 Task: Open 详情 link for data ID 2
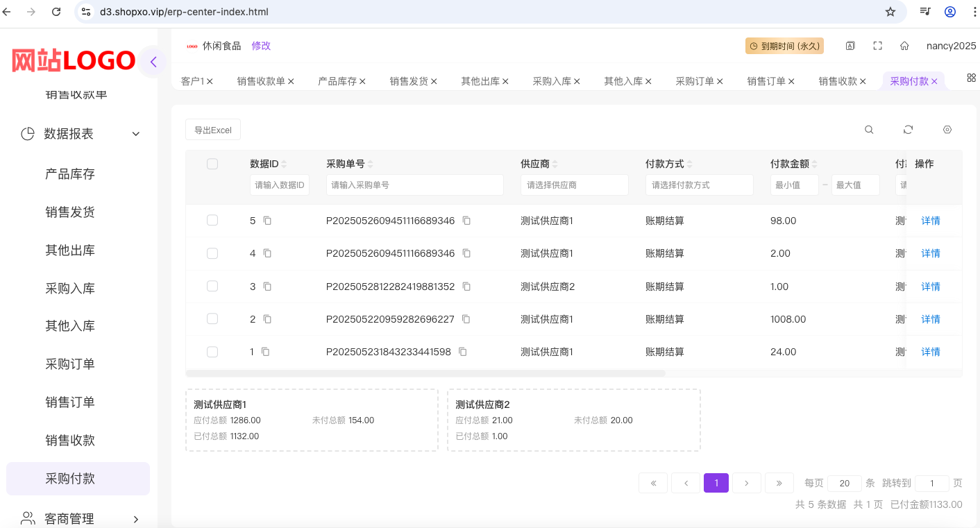click(x=930, y=319)
